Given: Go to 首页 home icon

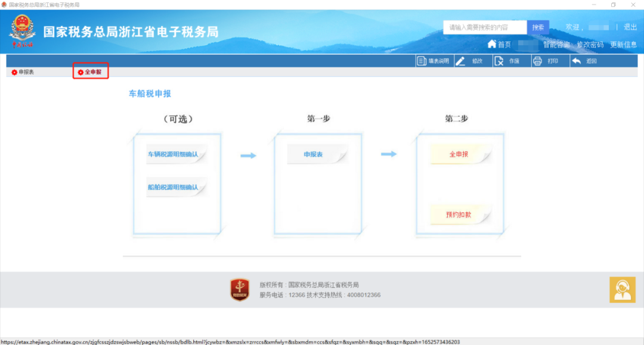Looking at the screenshot, I should [x=491, y=43].
